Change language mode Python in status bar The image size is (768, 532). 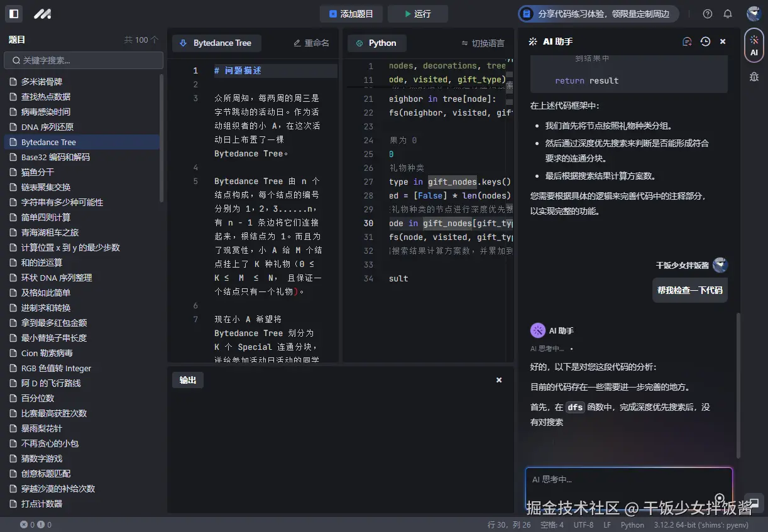pos(632,525)
